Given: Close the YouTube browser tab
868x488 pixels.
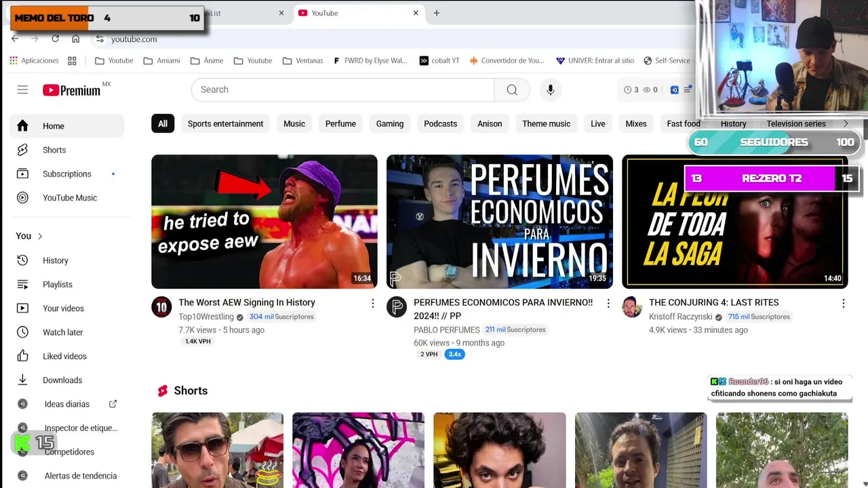Looking at the screenshot, I should 416,13.
